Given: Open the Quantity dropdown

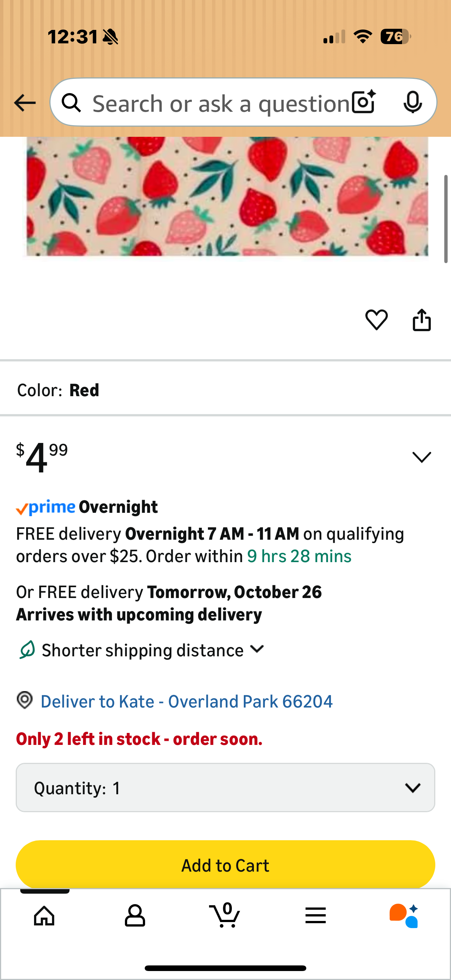Looking at the screenshot, I should tap(225, 788).
